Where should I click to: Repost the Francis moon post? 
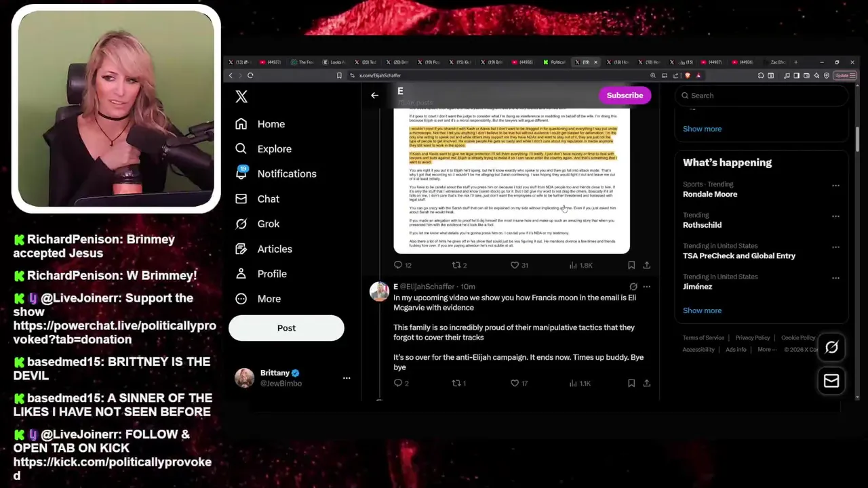pyautogui.click(x=458, y=383)
